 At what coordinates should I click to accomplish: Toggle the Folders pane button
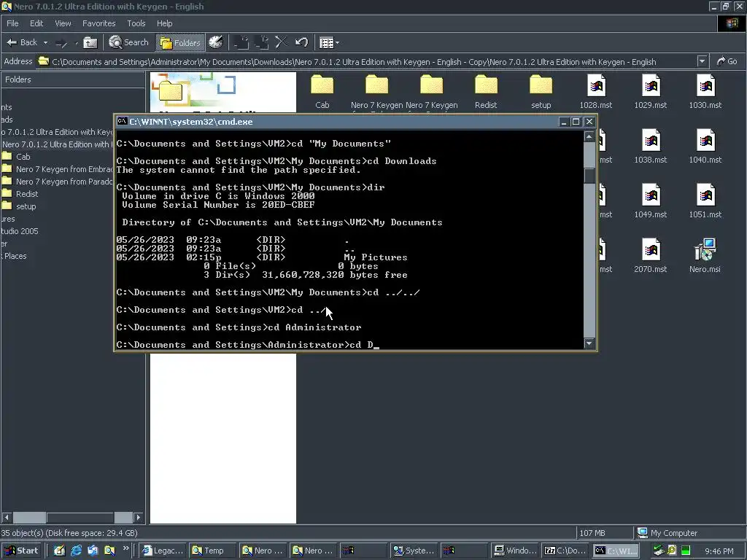click(x=180, y=43)
